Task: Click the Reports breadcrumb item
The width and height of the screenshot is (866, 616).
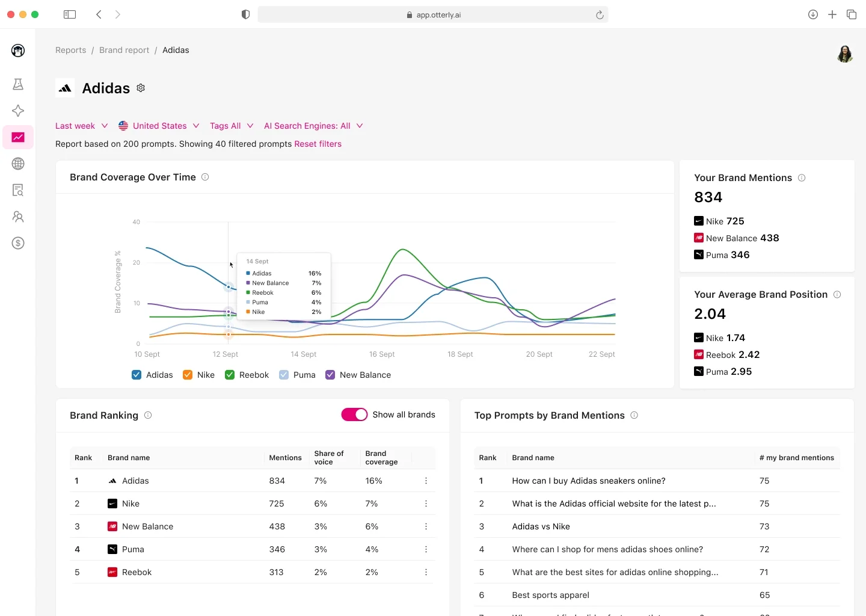Action: point(71,50)
